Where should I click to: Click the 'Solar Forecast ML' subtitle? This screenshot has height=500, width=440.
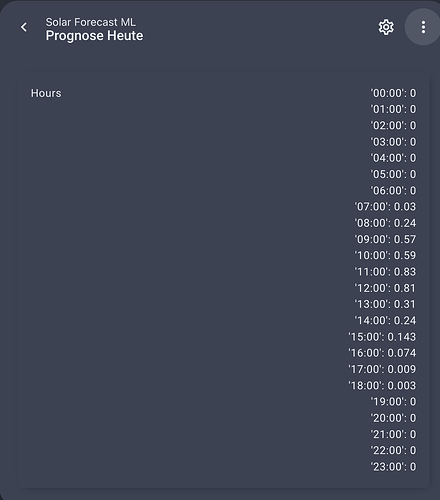[x=90, y=22]
